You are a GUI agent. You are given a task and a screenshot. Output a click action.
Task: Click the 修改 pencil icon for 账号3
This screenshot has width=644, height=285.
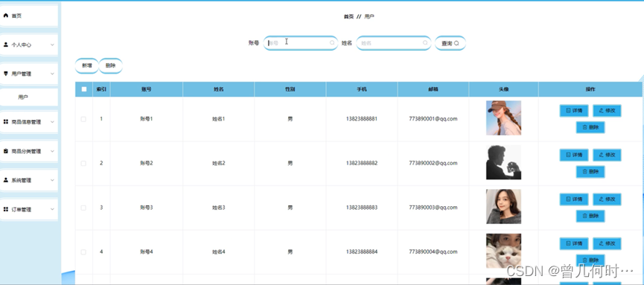pos(602,199)
